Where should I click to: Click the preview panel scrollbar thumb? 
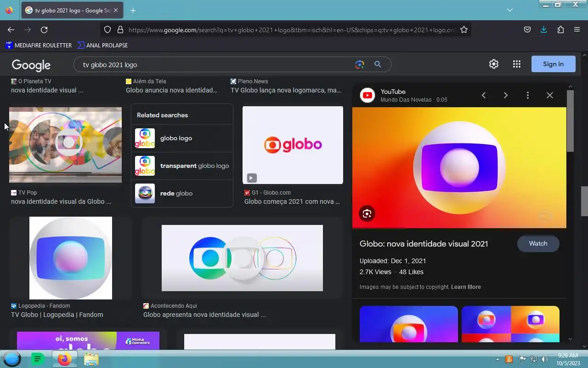click(x=570, y=121)
